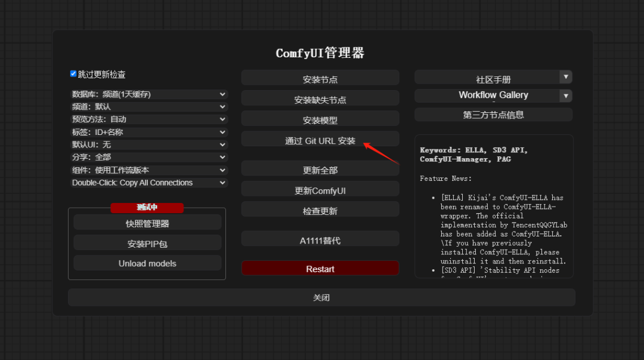Open the 社区手册 community manual dropdown

coord(493,76)
